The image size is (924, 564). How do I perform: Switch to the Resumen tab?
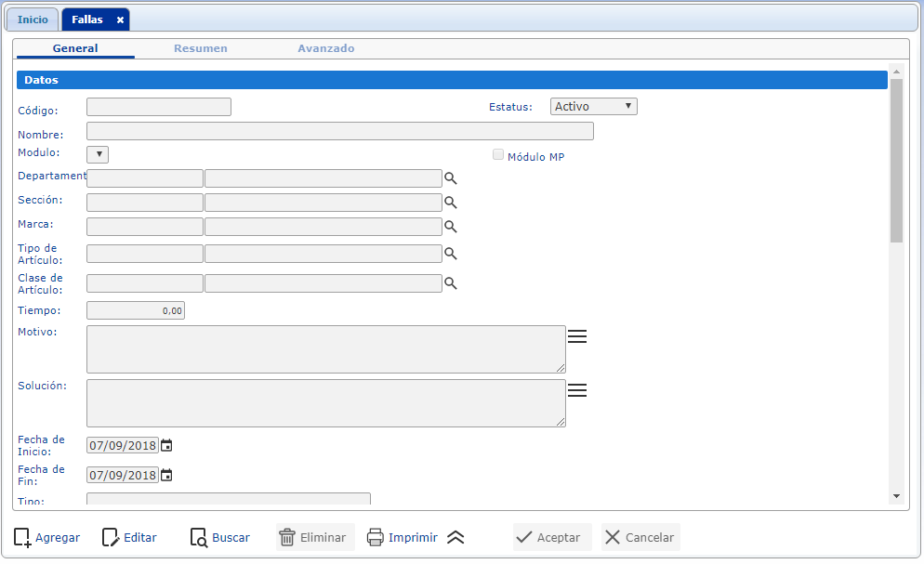tap(201, 48)
